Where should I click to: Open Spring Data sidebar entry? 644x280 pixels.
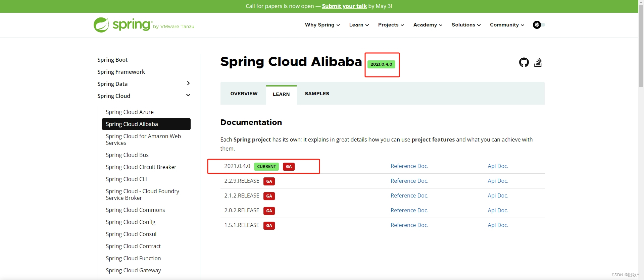[112, 84]
